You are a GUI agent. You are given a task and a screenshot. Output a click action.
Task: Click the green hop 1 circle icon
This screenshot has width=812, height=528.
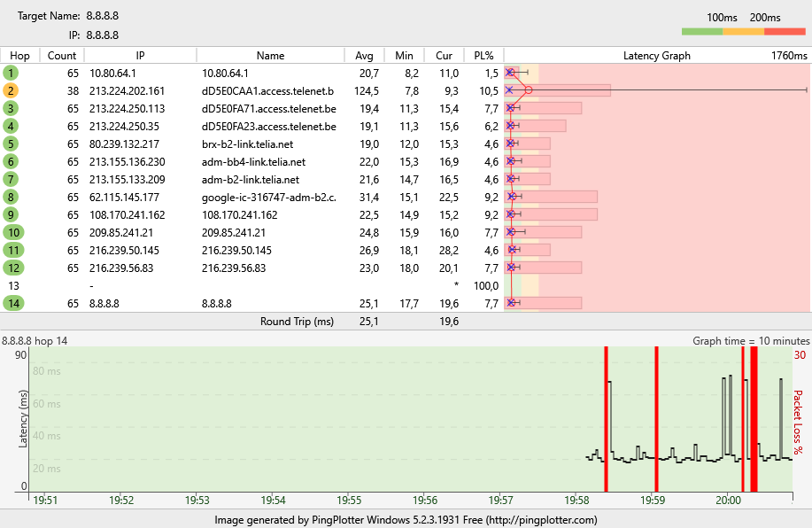click(11, 73)
